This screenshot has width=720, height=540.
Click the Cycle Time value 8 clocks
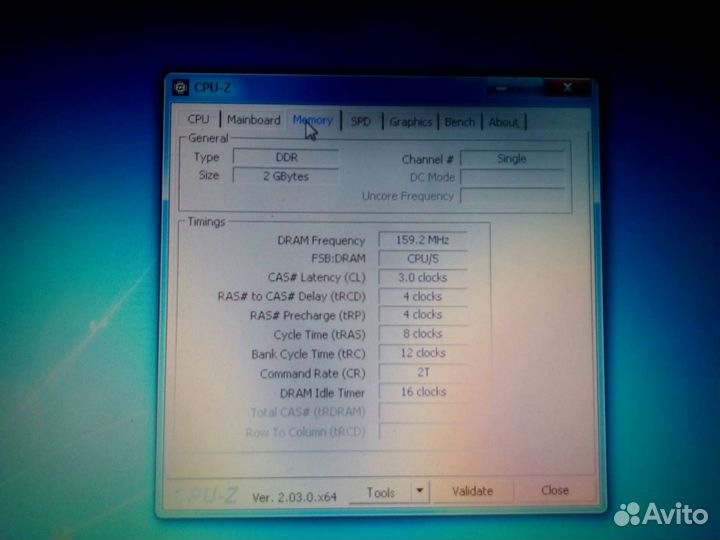click(x=422, y=334)
